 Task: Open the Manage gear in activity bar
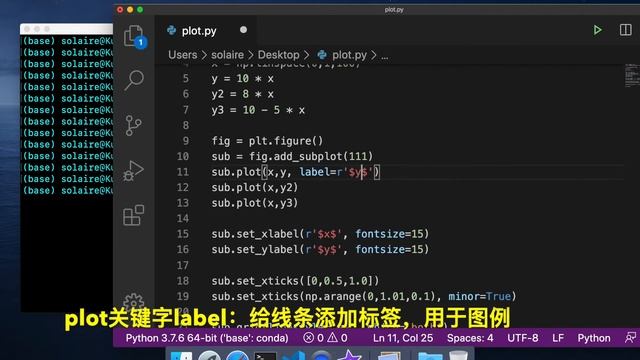tap(133, 302)
